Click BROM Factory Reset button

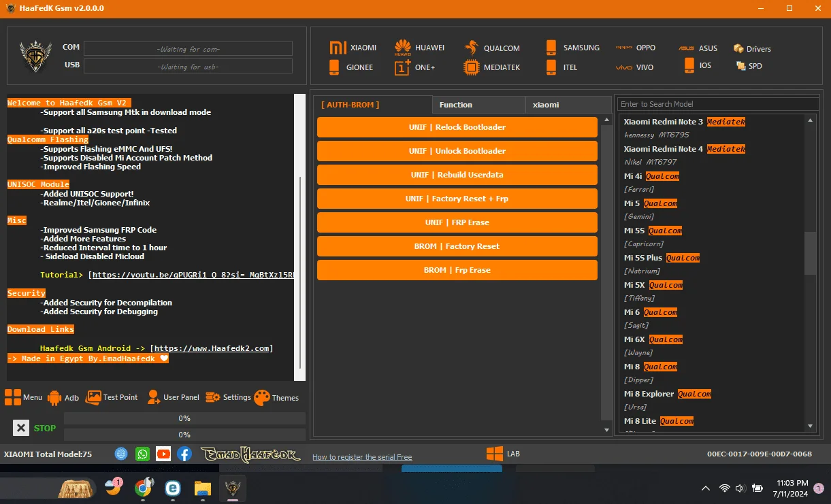457,246
